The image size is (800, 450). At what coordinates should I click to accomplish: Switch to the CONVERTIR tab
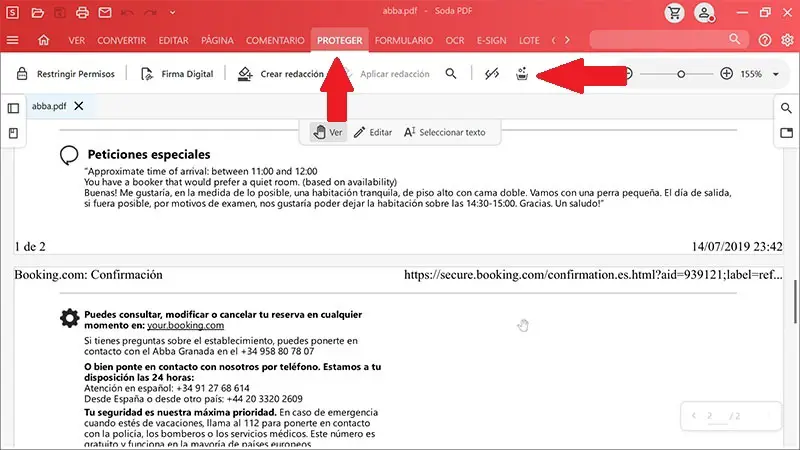click(x=121, y=40)
